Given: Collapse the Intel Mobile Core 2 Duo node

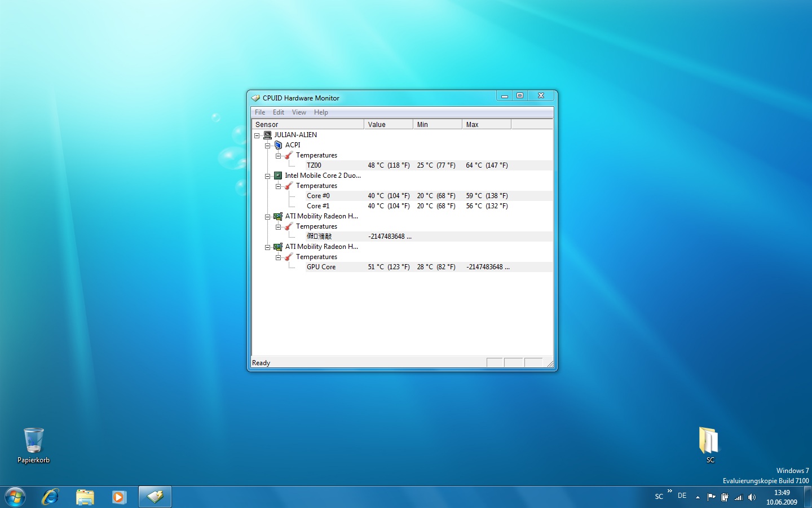Looking at the screenshot, I should (268, 176).
